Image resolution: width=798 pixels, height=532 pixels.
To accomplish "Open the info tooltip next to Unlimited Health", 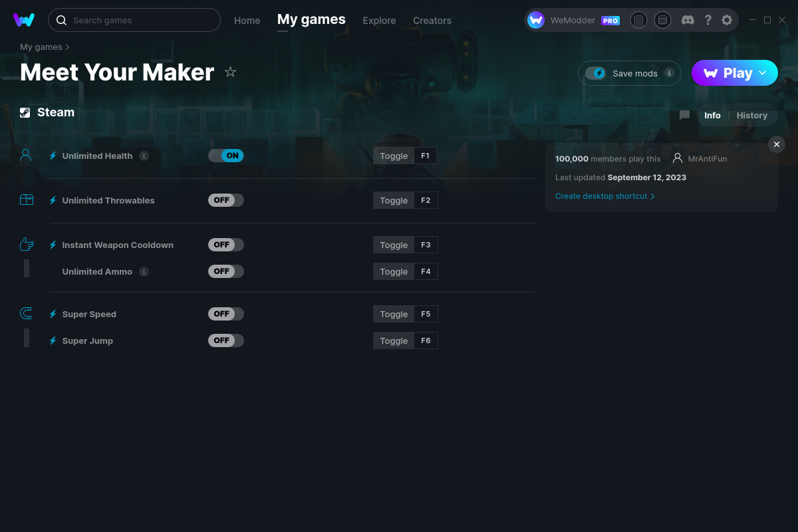I will pos(145,156).
